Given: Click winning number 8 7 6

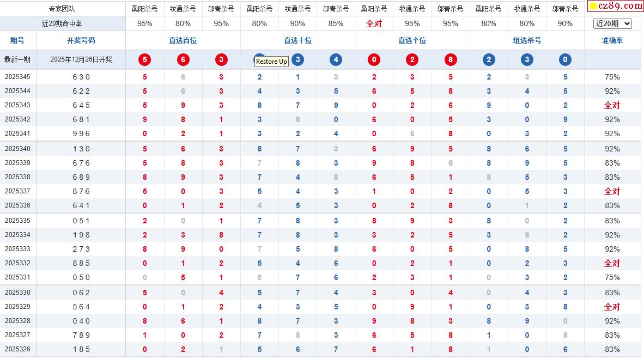Looking at the screenshot, I should [81, 191].
